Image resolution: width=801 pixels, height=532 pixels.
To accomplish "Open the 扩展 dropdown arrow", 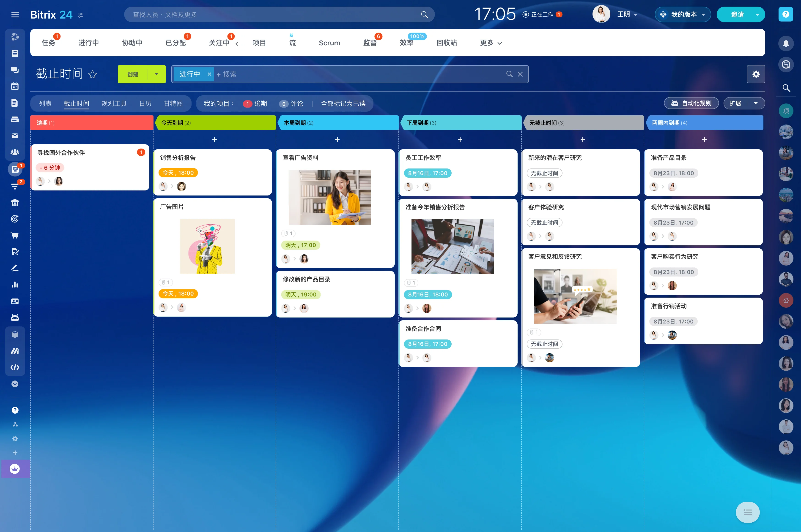I will click(756, 103).
